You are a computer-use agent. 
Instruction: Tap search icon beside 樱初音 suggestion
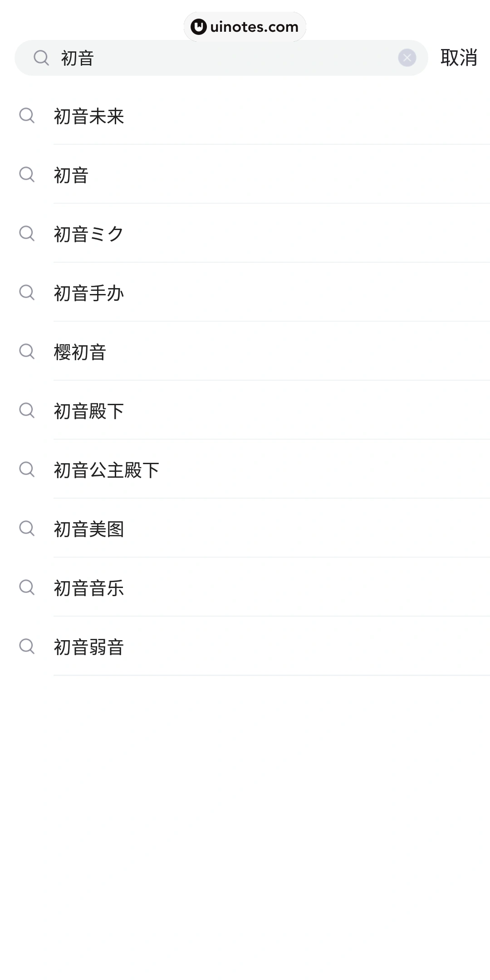(27, 352)
